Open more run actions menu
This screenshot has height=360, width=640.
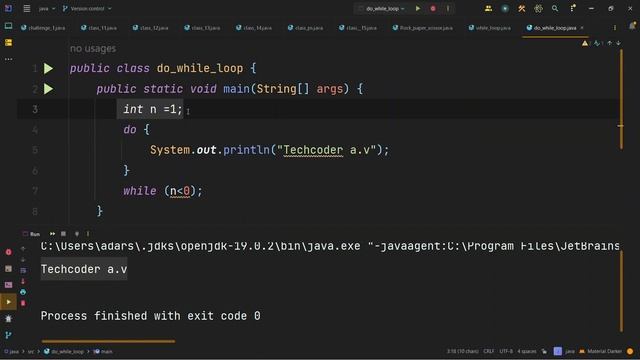[x=448, y=9]
